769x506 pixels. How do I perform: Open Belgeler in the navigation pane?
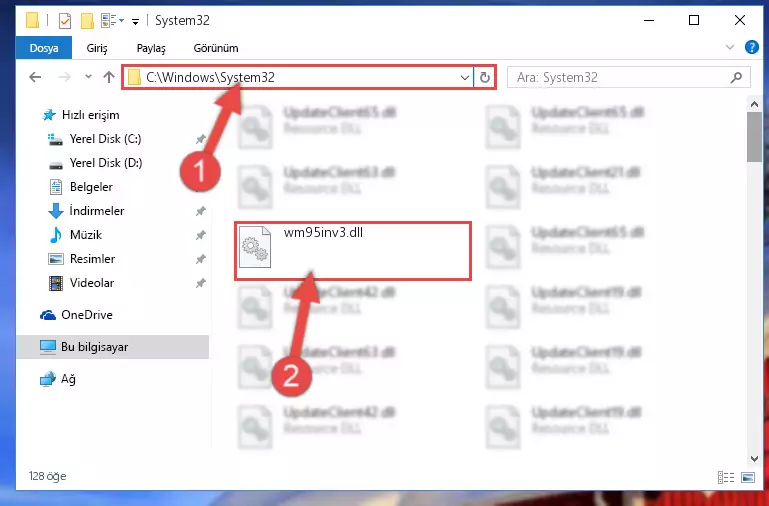[91, 187]
